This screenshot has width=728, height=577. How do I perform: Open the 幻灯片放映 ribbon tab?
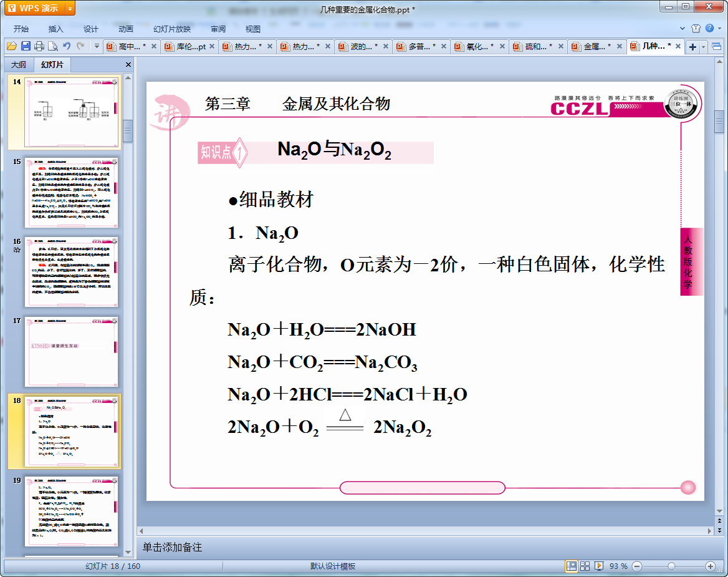tap(172, 29)
